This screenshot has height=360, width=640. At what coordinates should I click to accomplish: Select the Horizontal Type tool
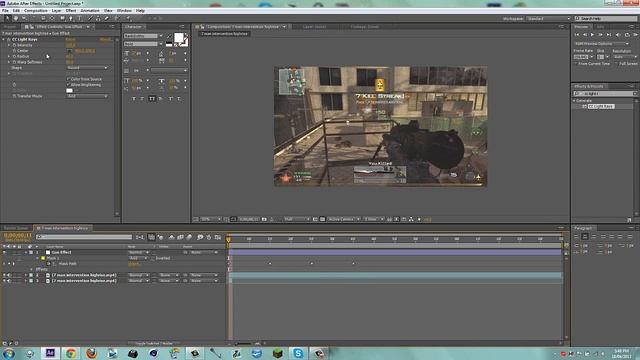80,18
